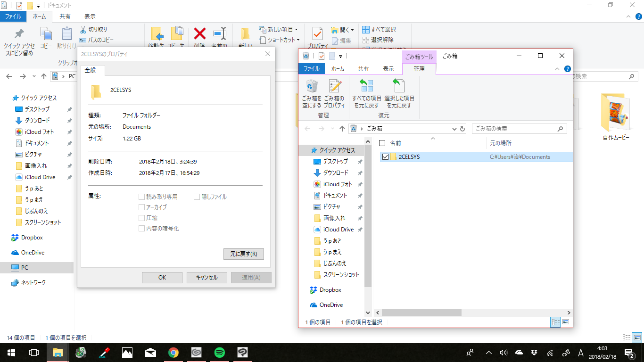Click Restore all items (すべての項目を元に戻す)
This screenshot has height=362, width=644.
click(367, 94)
